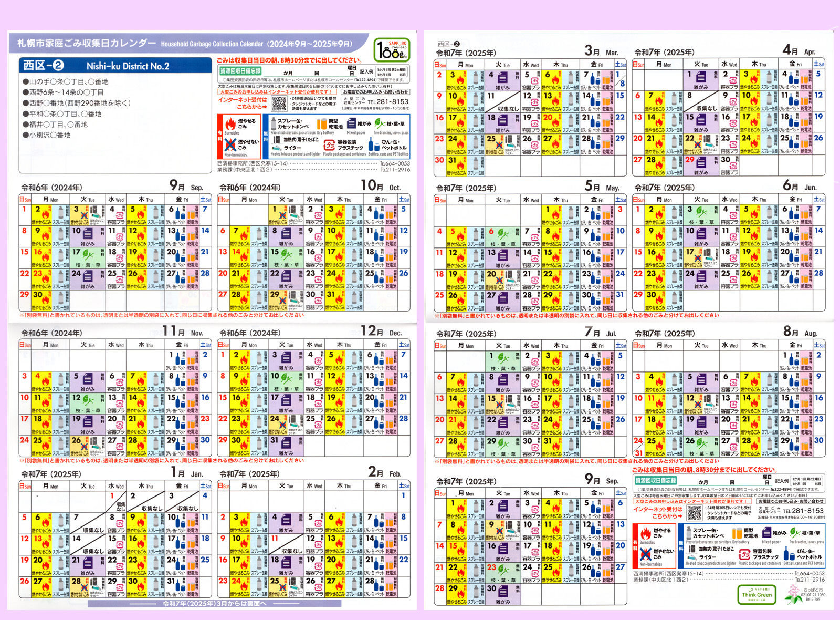Click the March 11 収集なし cell
This screenshot has width=840, height=620.
[503, 102]
